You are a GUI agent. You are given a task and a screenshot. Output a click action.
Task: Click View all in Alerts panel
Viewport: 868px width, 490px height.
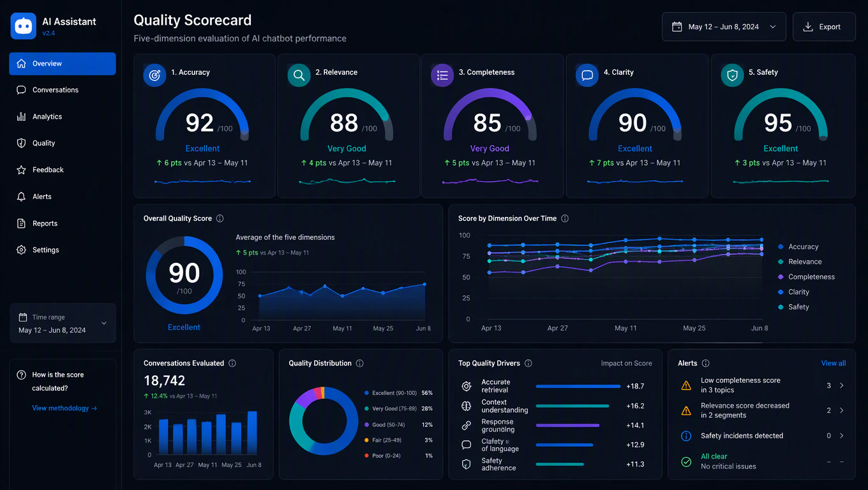click(834, 363)
